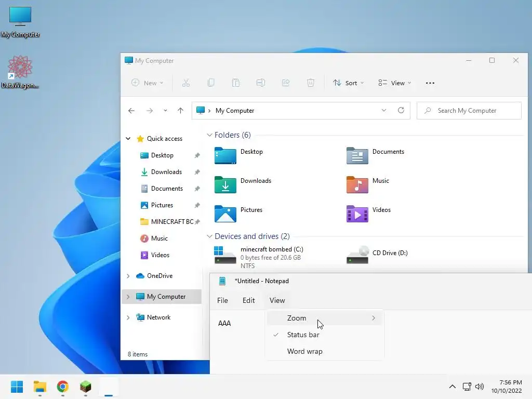This screenshot has width=532, height=399.
Task: Click the Rename icon in toolbar
Action: tap(261, 83)
